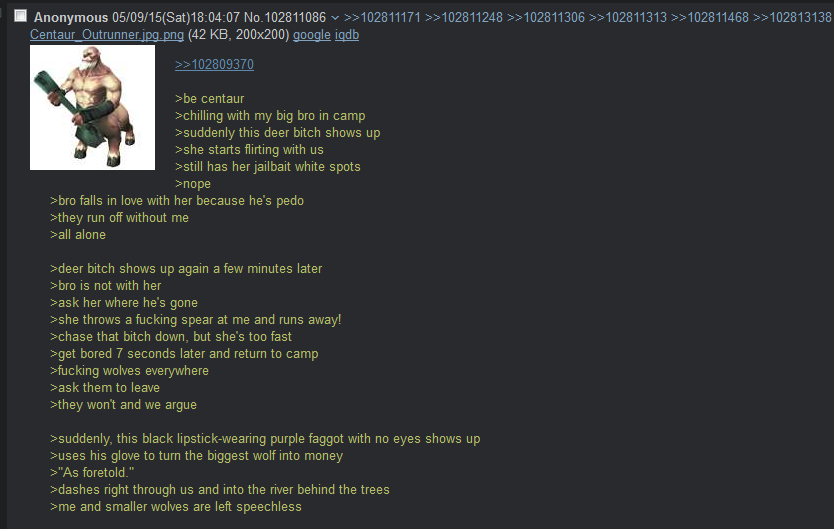Tick the post selection checkbox

[20, 16]
